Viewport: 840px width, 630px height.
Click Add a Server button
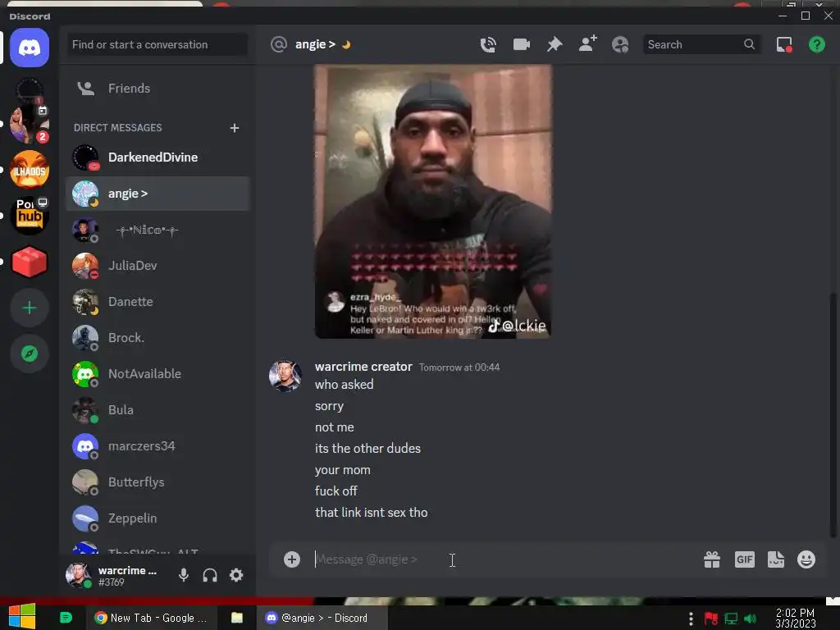tap(30, 308)
